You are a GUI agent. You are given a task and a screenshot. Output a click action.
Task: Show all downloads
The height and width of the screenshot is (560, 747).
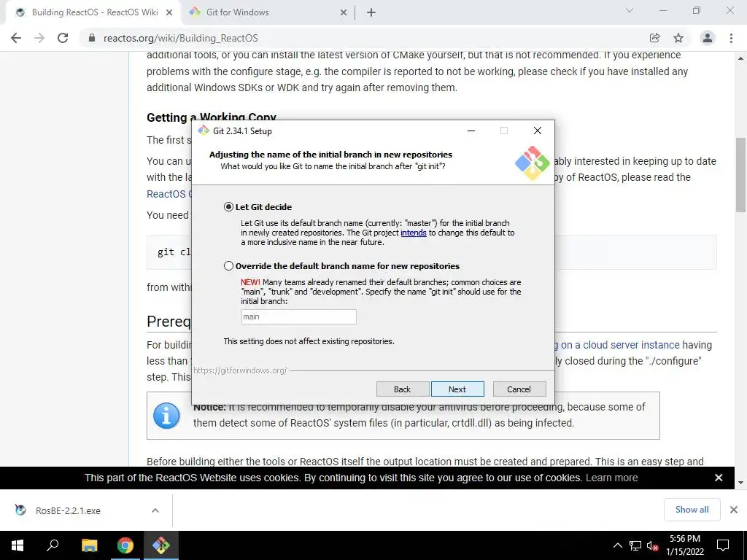click(692, 510)
